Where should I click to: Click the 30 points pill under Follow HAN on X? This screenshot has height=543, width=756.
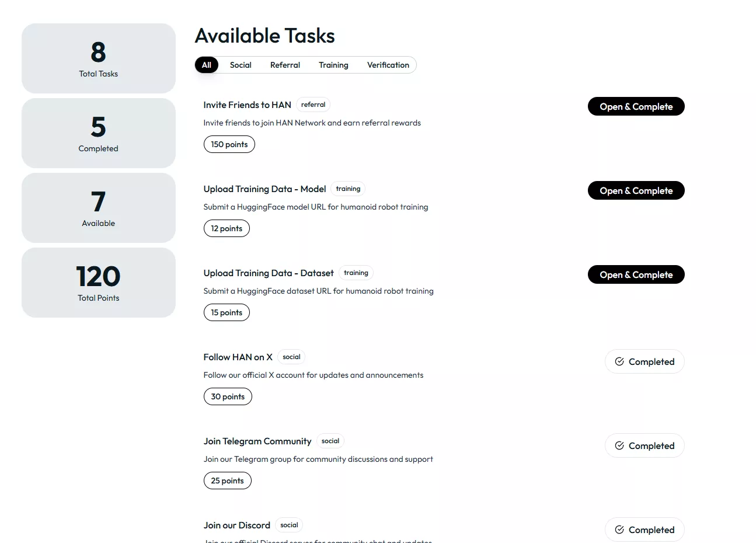coord(228,396)
